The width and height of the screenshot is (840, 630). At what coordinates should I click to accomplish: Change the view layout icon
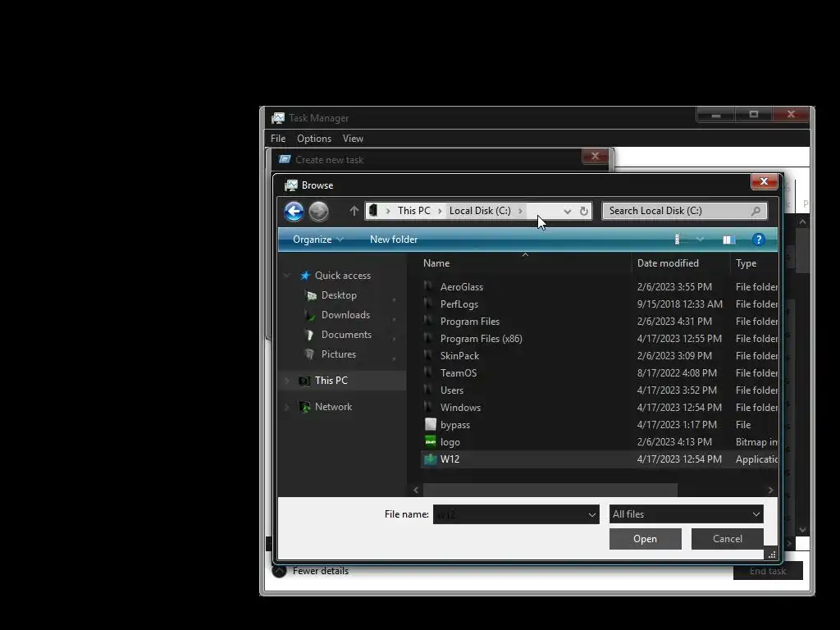click(678, 240)
